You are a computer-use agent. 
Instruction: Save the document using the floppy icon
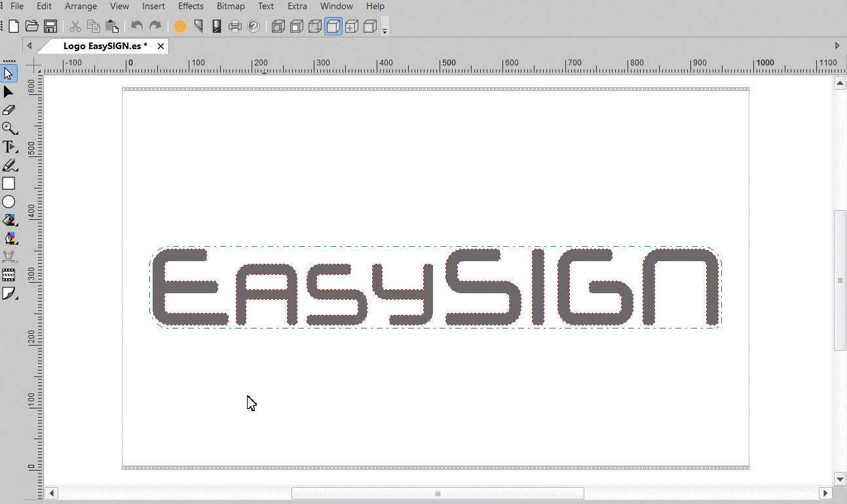pos(50,26)
